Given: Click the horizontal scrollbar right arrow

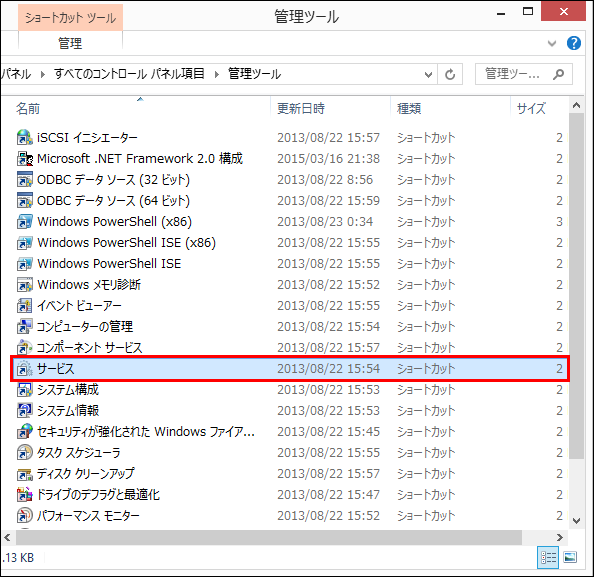Looking at the screenshot, I should click(560, 537).
